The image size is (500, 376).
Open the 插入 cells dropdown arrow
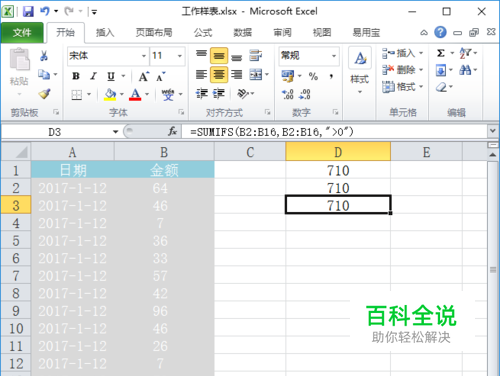(421, 53)
